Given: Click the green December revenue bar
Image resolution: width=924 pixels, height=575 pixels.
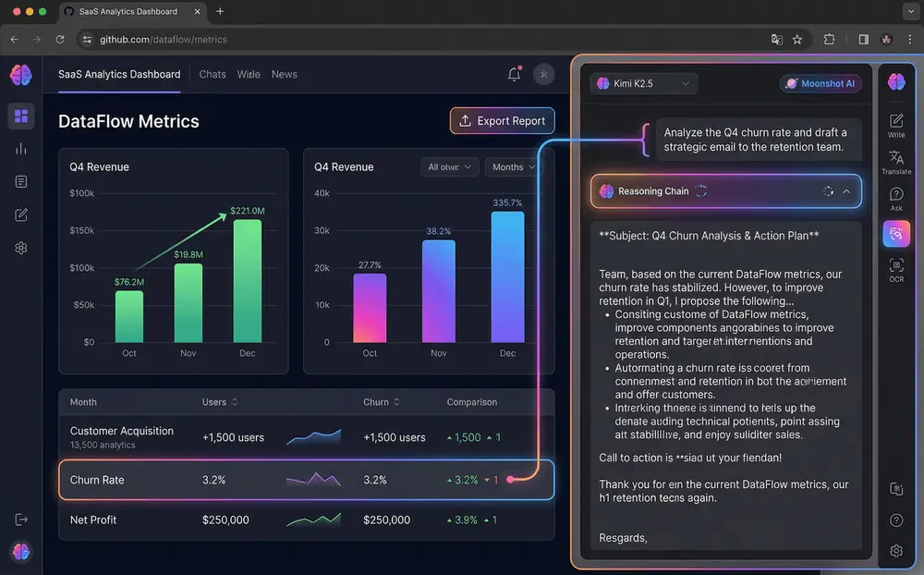Looking at the screenshot, I should coord(248,281).
